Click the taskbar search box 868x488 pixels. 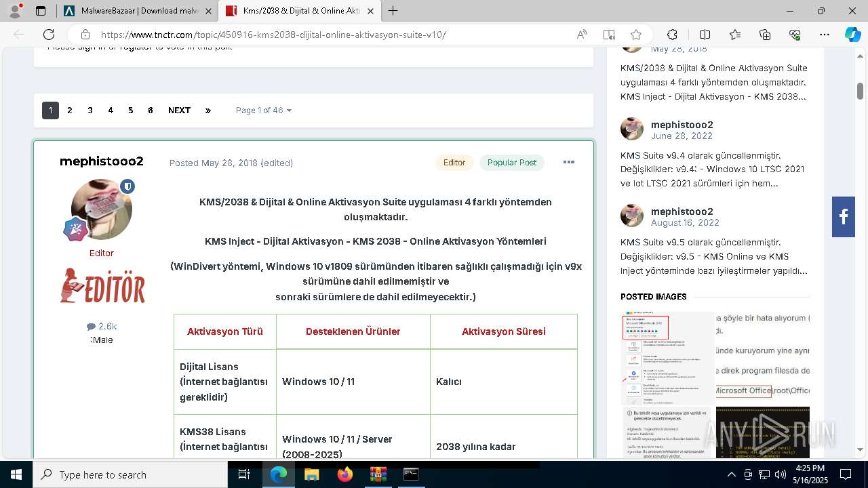point(130,474)
